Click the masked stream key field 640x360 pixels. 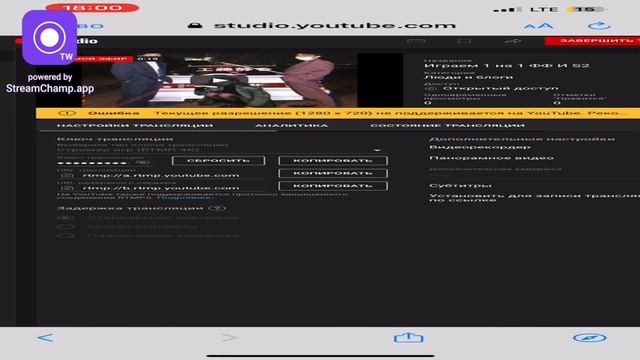pos(93,163)
